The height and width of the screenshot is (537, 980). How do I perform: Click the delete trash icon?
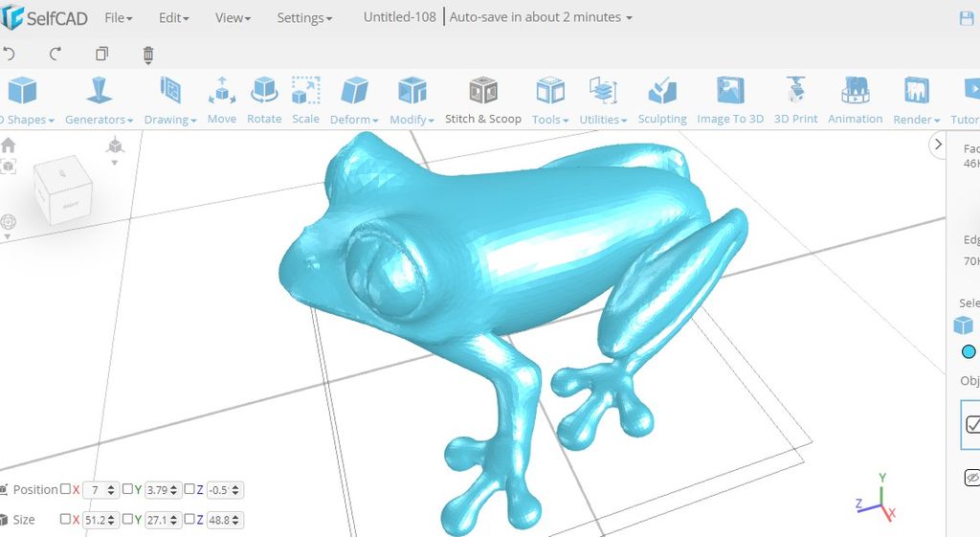point(148,55)
